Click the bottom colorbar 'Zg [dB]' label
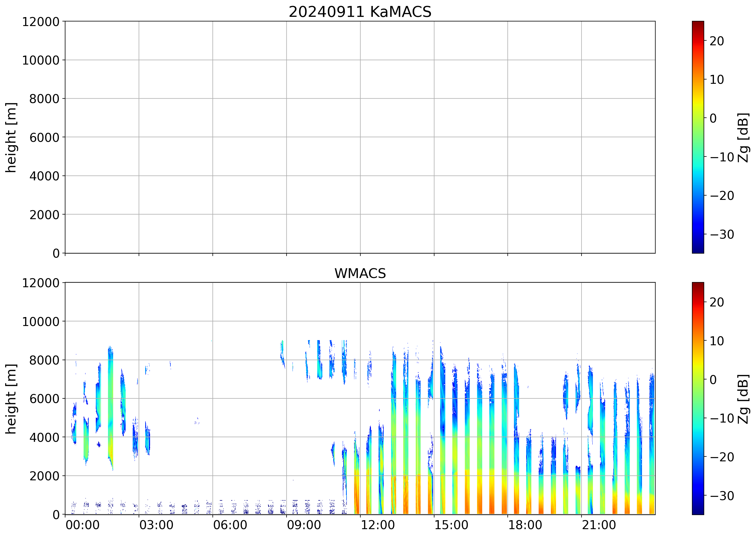This screenshot has height=537, width=756. coord(744,399)
